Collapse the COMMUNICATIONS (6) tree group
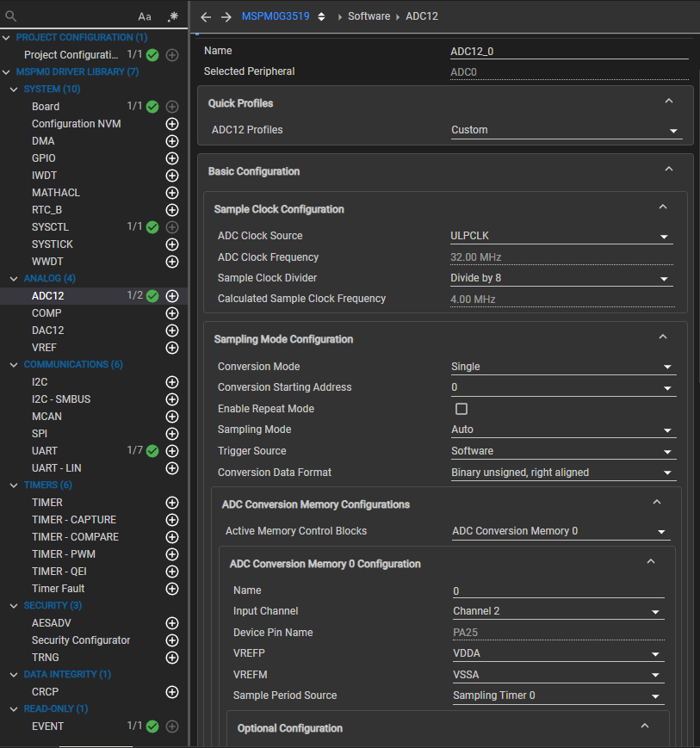Viewport: 700px width, 748px height. point(14,365)
